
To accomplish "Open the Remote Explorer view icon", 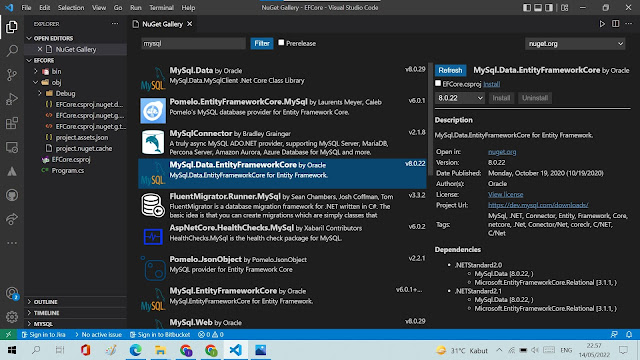I will click(12, 147).
